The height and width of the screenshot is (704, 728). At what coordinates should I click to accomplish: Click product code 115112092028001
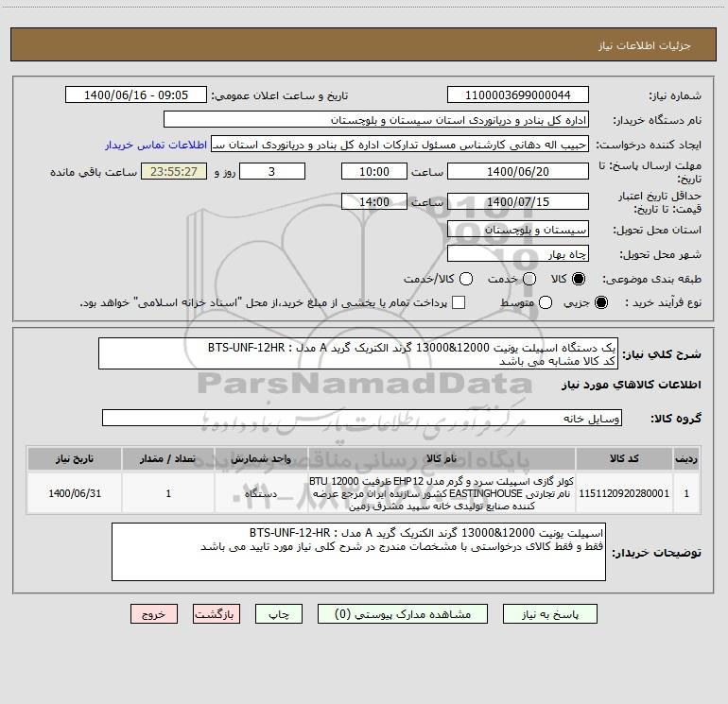pyautogui.click(x=624, y=493)
